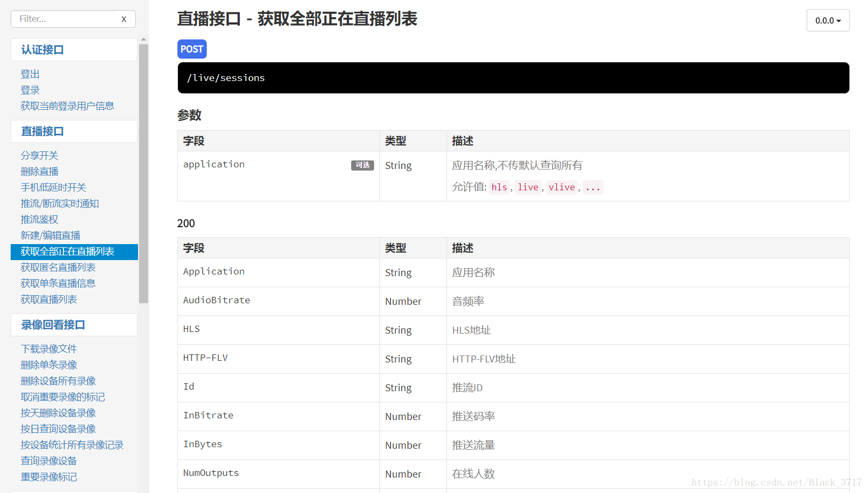868x493 pixels.
Task: Click the Id response field
Action: (x=189, y=387)
